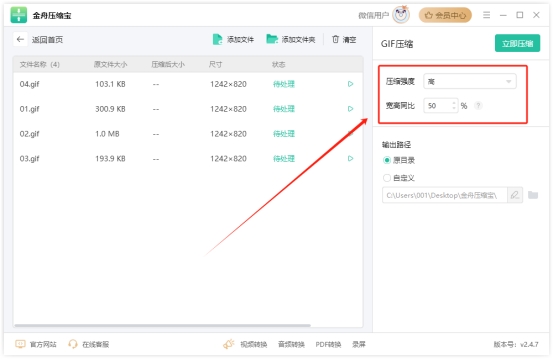
Task: Click the 尺寸 column header
Action: click(x=215, y=65)
